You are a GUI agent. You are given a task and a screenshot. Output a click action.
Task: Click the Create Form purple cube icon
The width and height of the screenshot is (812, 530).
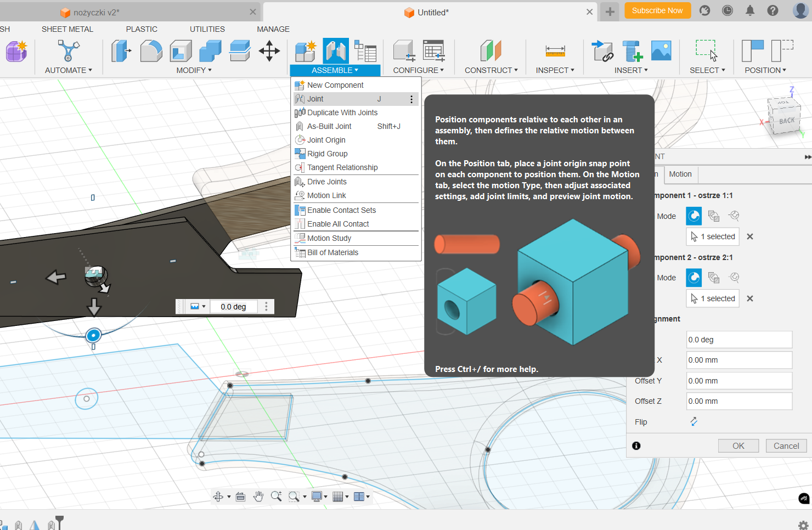point(16,51)
